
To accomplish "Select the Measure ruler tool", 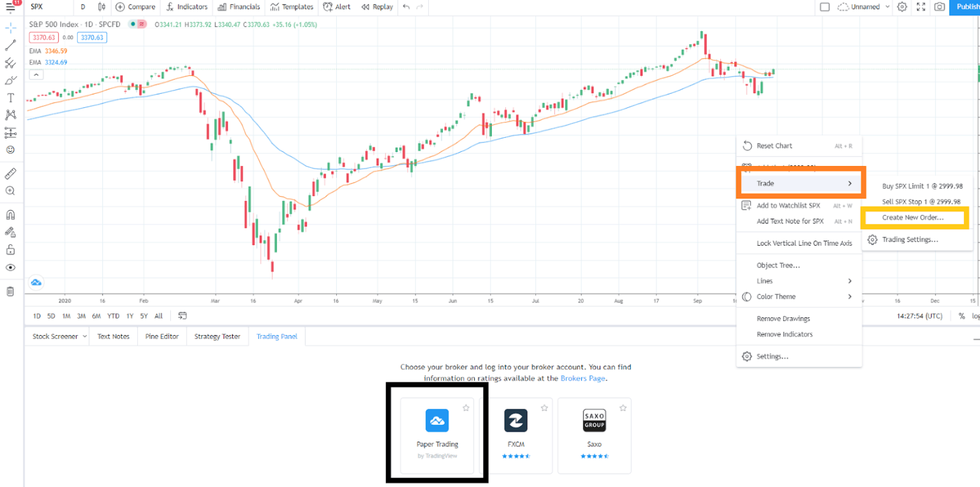I will point(10,173).
